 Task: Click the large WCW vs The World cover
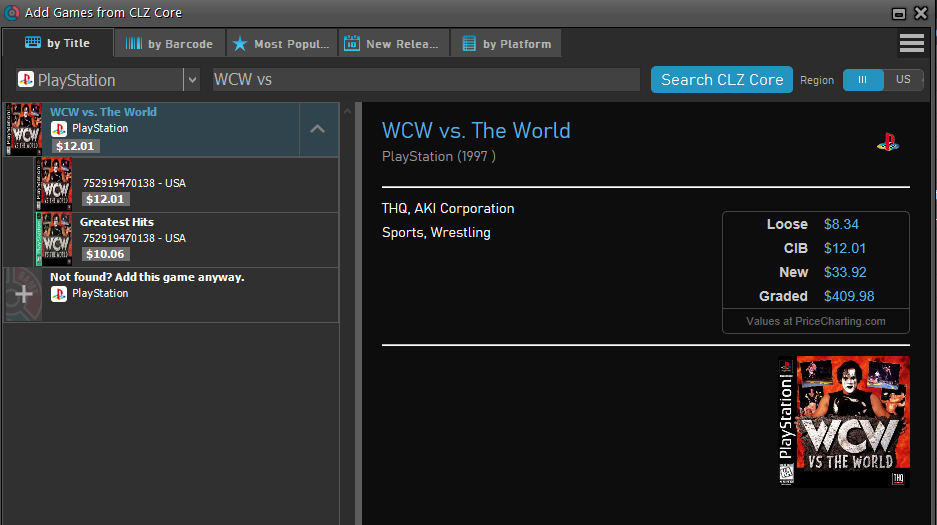tap(844, 421)
